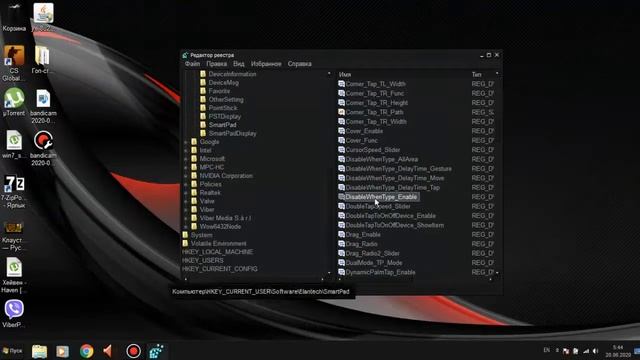Screen dimensions: 640x360
Task: Select the Favorite key folder icon
Action: [203, 91]
